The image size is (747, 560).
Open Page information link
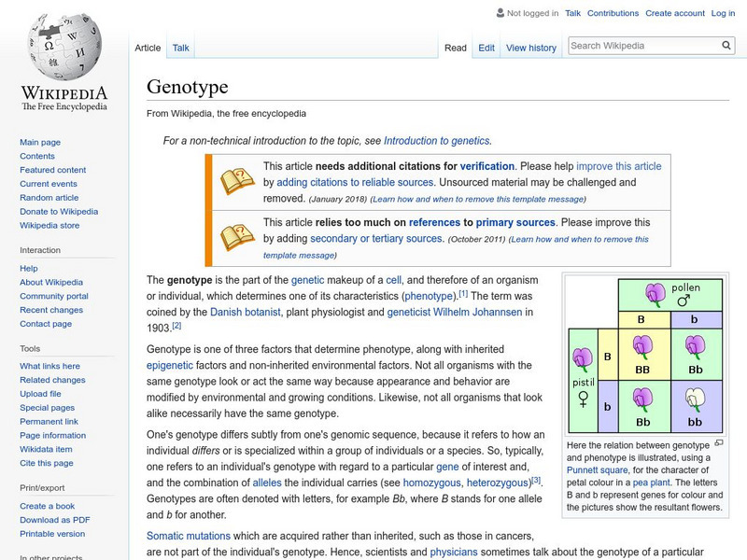[53, 435]
